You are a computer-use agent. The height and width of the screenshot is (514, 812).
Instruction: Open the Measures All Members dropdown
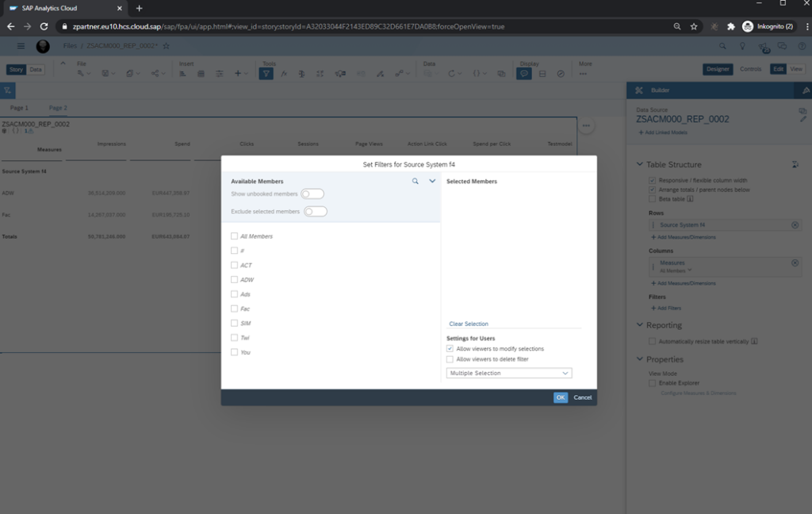676,271
